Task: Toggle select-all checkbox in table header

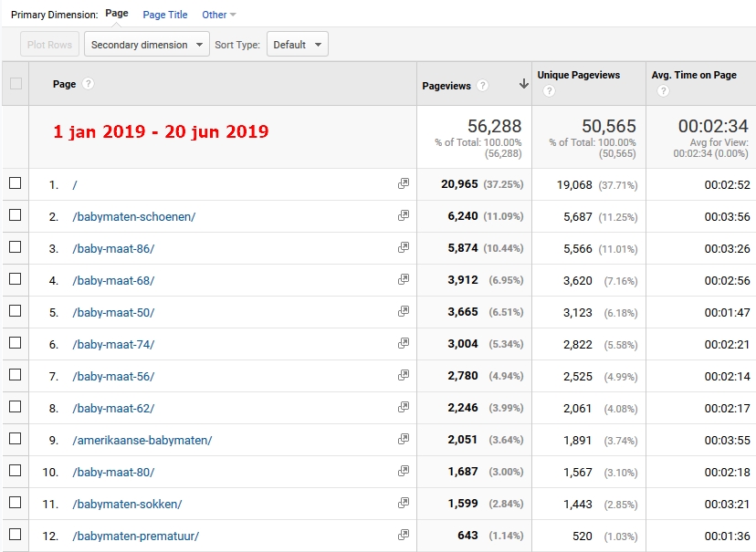Action: [x=16, y=83]
